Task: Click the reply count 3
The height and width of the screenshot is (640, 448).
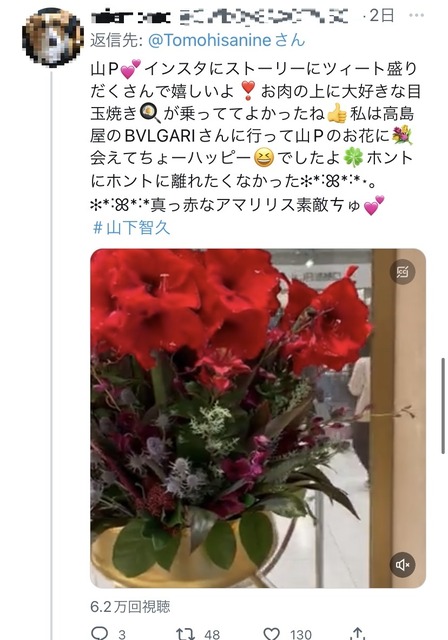Action: coord(122,635)
